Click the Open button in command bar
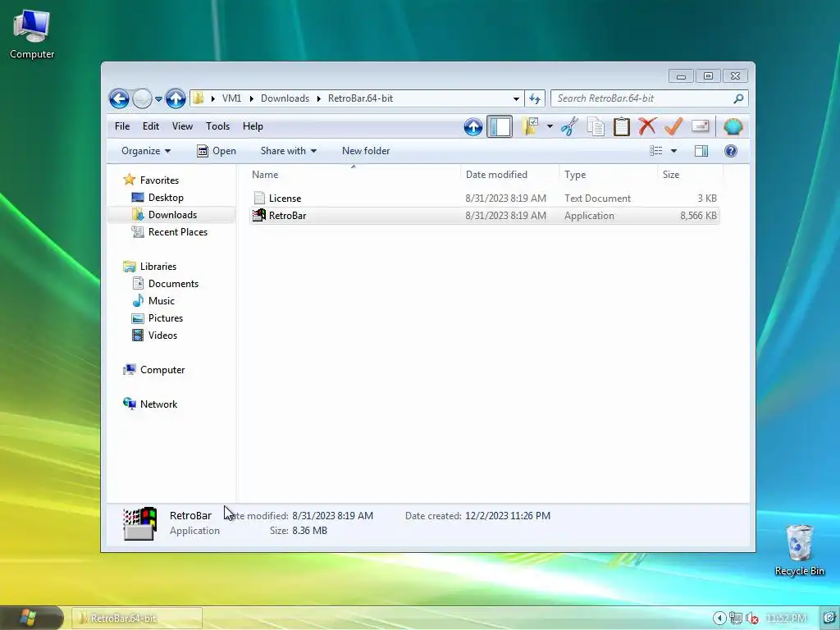 coord(217,151)
